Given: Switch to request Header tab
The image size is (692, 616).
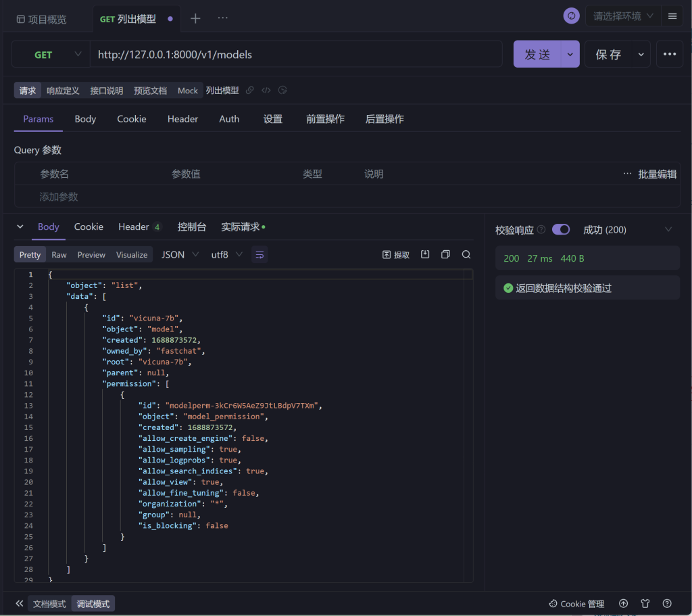Looking at the screenshot, I should 182,119.
